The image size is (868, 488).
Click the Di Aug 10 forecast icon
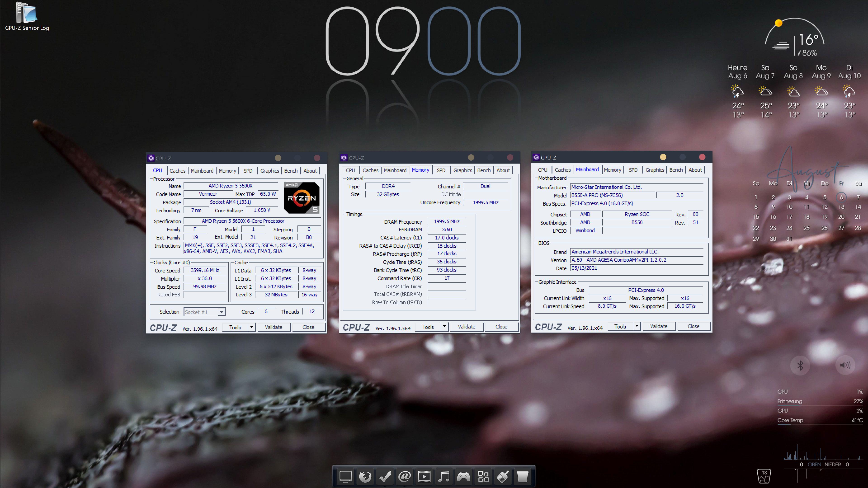(849, 91)
